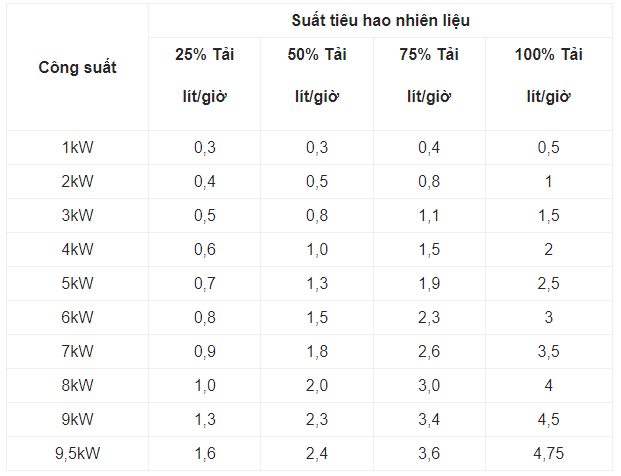Select the 3,6 cell in 9,5kW row
The image size is (621, 476).
(x=428, y=454)
